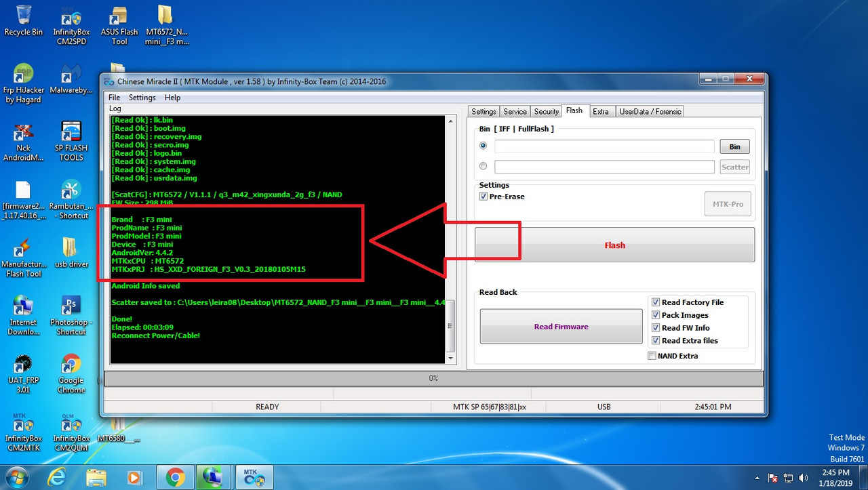Screen dimensions: 868x490
Task: Toggle the Pre-Erase checkbox
Action: pyautogui.click(x=484, y=197)
